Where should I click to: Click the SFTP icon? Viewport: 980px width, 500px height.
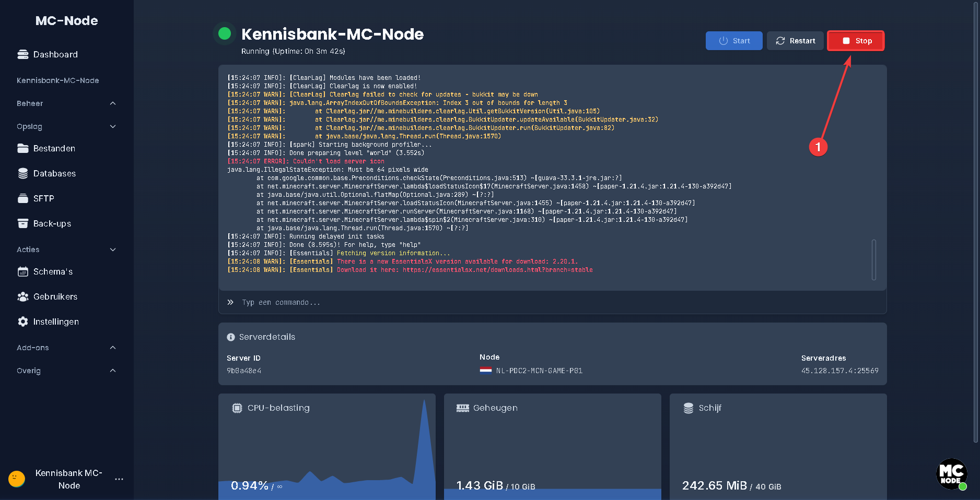click(23, 198)
